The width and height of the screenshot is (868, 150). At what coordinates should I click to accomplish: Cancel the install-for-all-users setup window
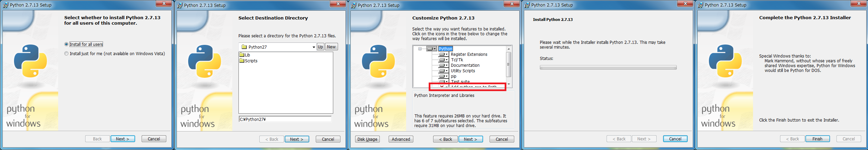[154, 139]
